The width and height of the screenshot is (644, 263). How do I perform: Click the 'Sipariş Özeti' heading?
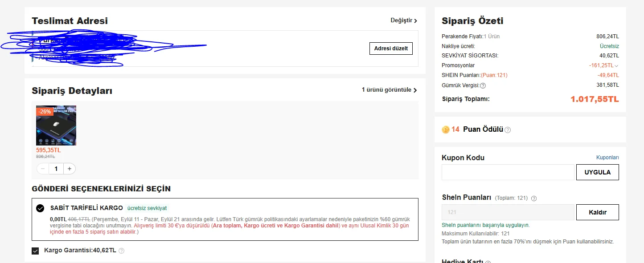[x=472, y=21]
